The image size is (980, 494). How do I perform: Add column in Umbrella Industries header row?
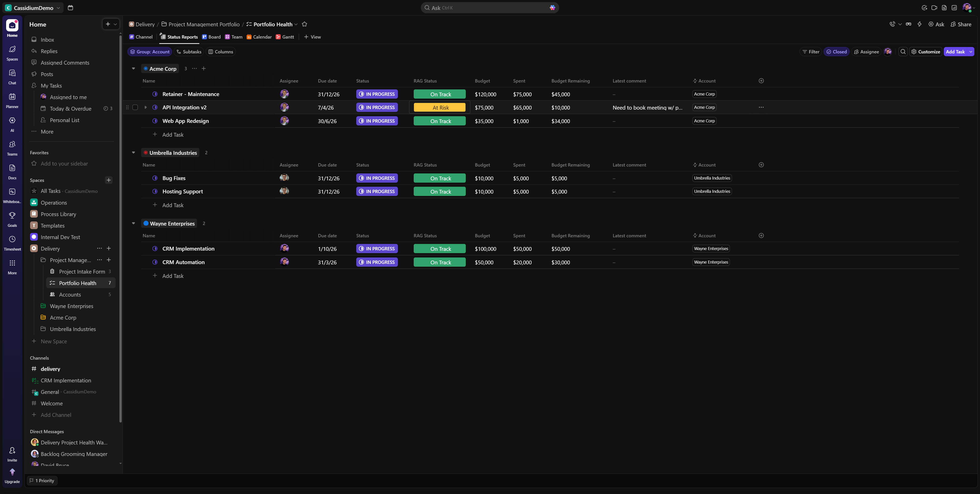click(761, 165)
